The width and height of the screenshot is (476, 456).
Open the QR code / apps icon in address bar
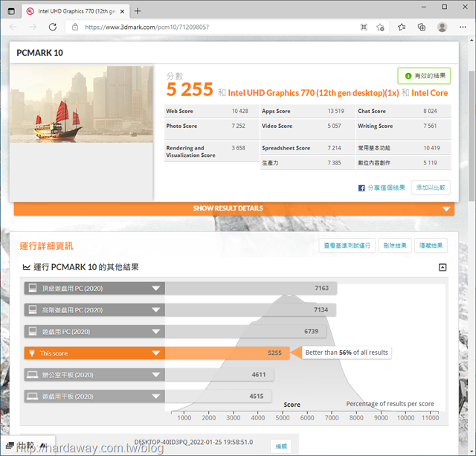pos(364,27)
